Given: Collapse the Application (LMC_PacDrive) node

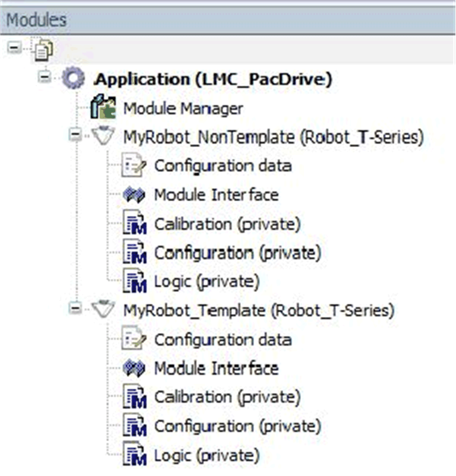Looking at the screenshot, I should tap(45, 77).
